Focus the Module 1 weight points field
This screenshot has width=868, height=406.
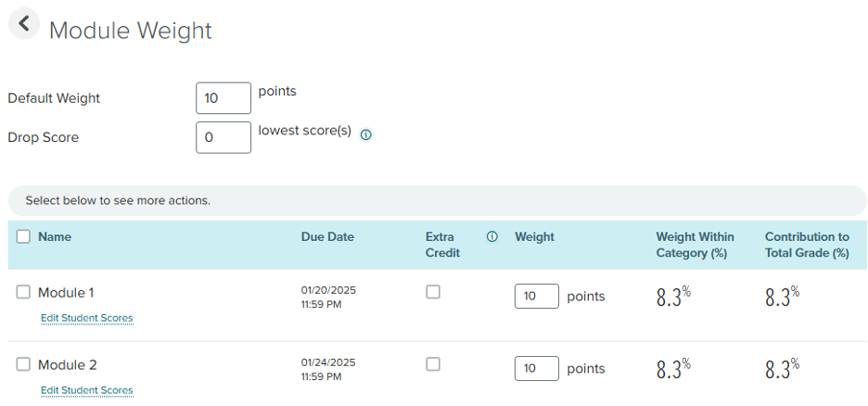537,297
